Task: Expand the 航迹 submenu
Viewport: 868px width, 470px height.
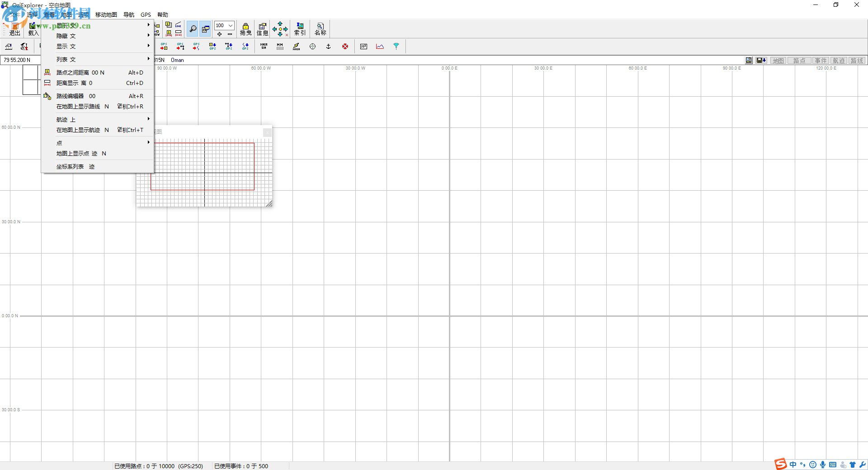Action: [x=98, y=119]
